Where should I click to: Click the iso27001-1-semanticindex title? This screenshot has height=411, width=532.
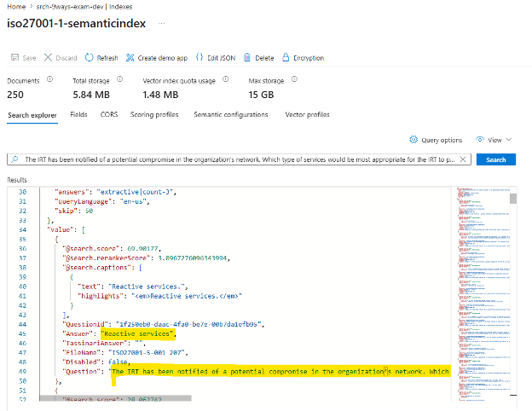point(77,23)
